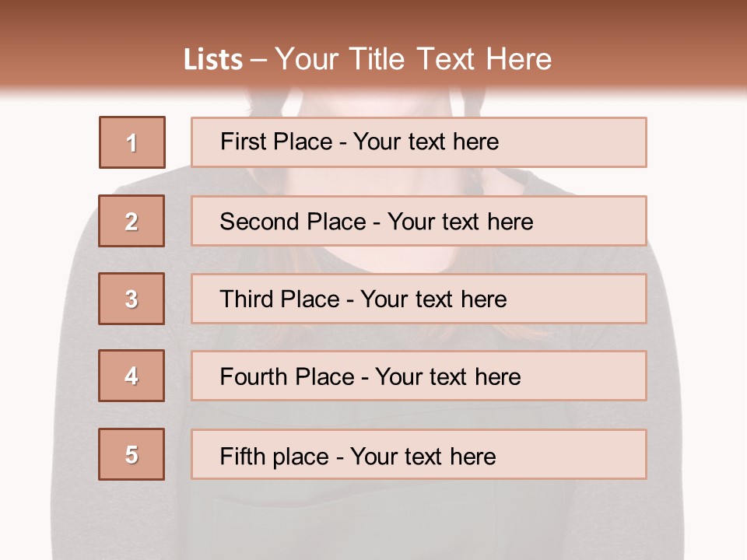The image size is (747, 560).
Task: Click the 'First Place - Your text here' bar
Action: point(419,142)
